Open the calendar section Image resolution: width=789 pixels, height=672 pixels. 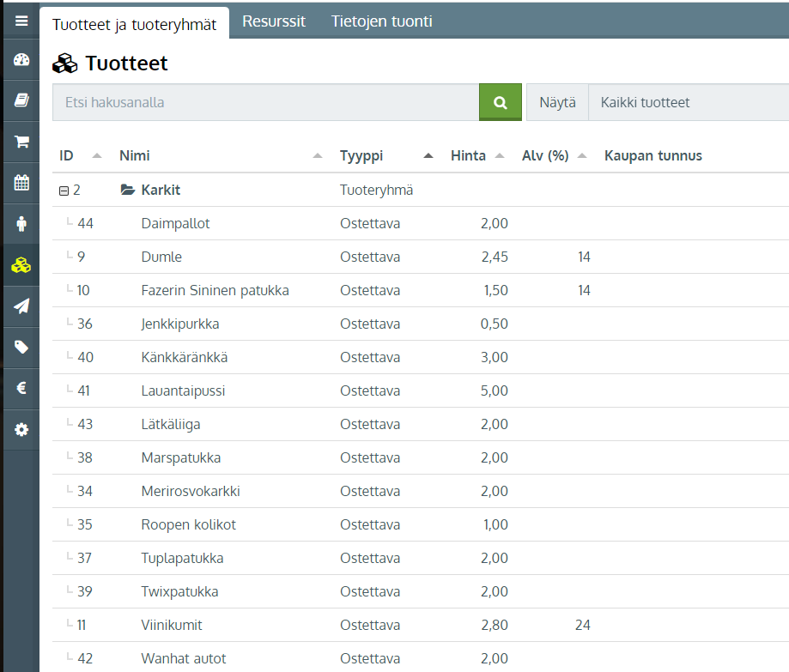[x=21, y=182]
